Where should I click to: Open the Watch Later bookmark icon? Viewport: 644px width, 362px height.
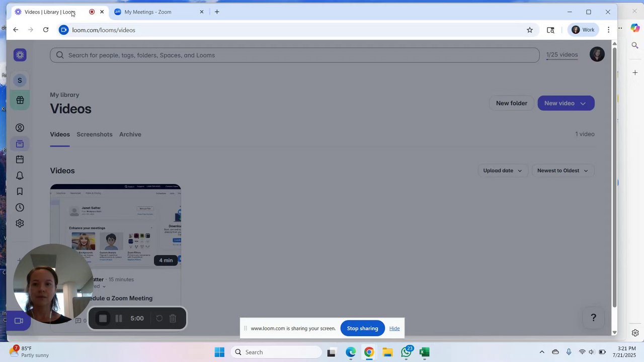(x=20, y=192)
